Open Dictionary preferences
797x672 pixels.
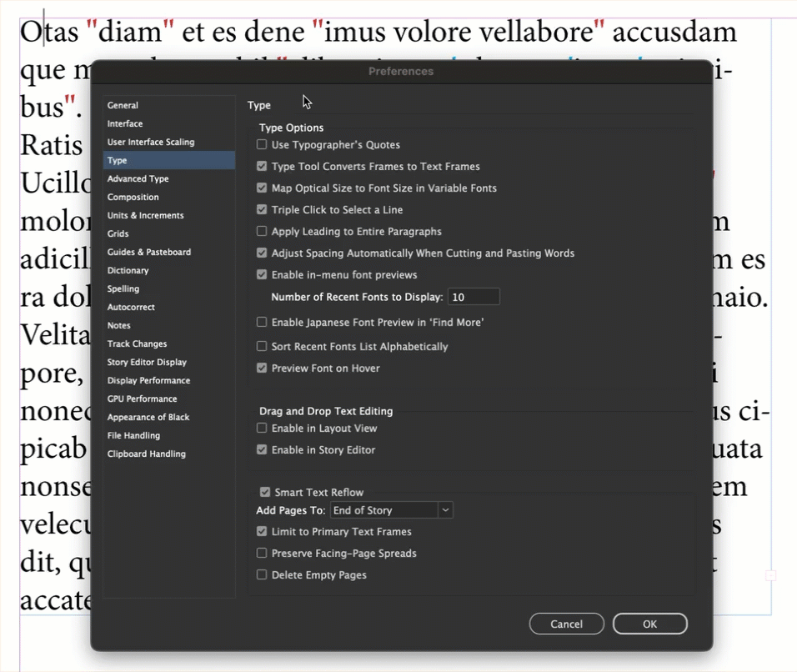[x=168, y=270]
